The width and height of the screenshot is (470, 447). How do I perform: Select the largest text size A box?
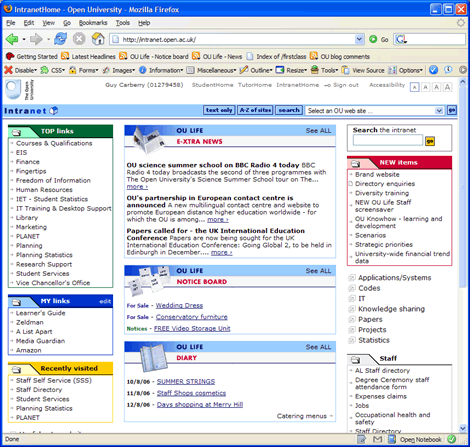click(447, 87)
